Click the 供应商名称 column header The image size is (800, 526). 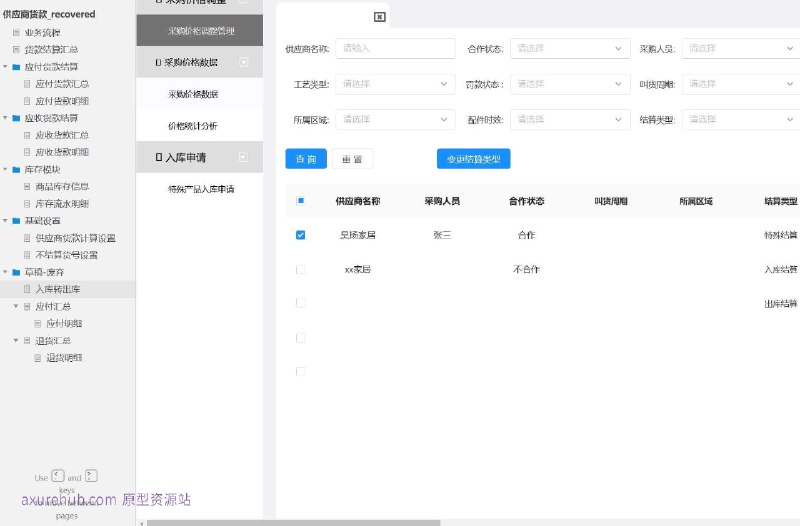pos(358,201)
